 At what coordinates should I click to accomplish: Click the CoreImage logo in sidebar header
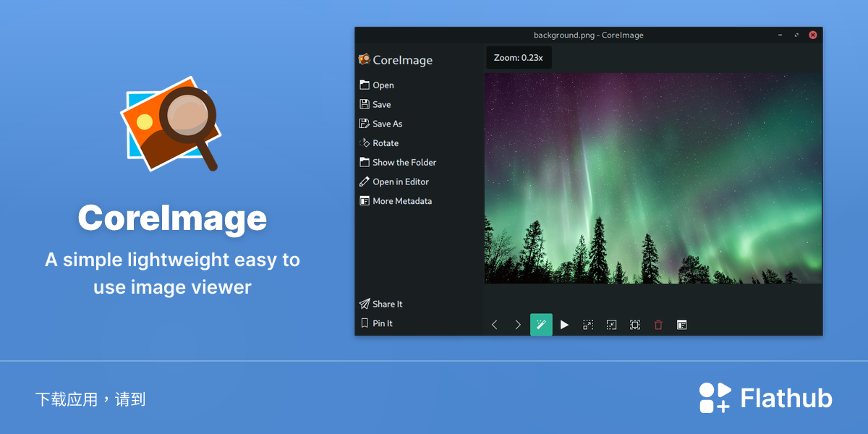(365, 59)
